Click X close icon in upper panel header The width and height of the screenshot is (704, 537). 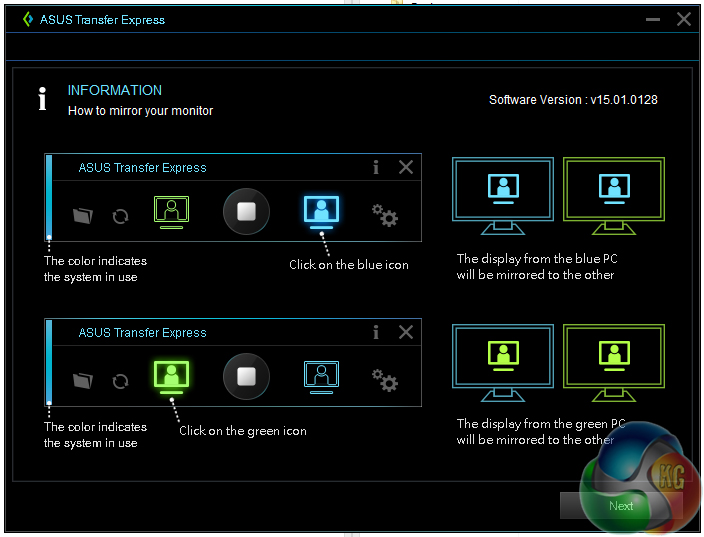(x=406, y=167)
